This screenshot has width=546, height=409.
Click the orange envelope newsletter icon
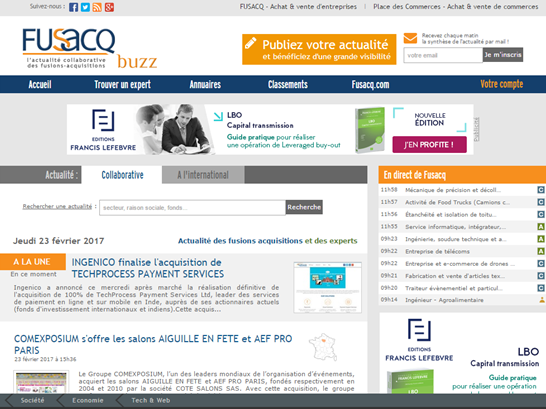pos(410,38)
